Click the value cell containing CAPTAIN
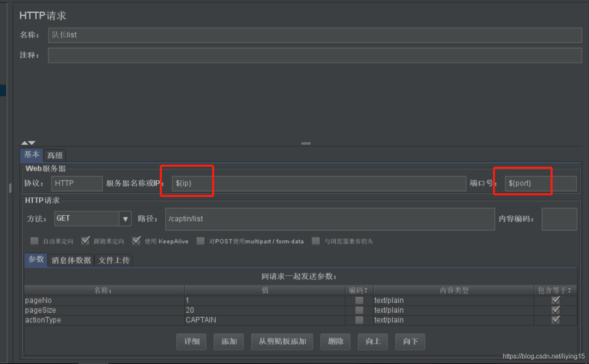Screen dimensions: 589x364 click(x=265, y=320)
